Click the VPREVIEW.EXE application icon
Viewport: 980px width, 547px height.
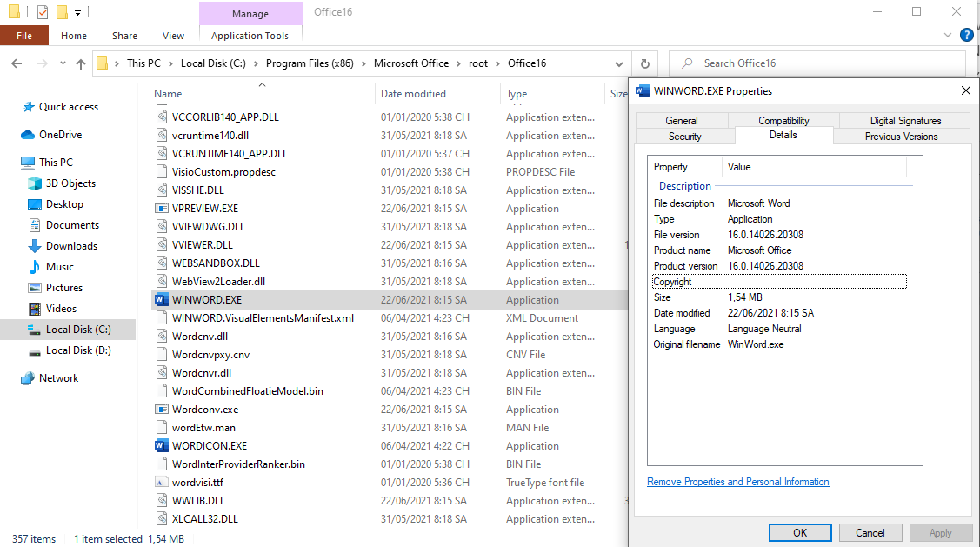point(160,208)
